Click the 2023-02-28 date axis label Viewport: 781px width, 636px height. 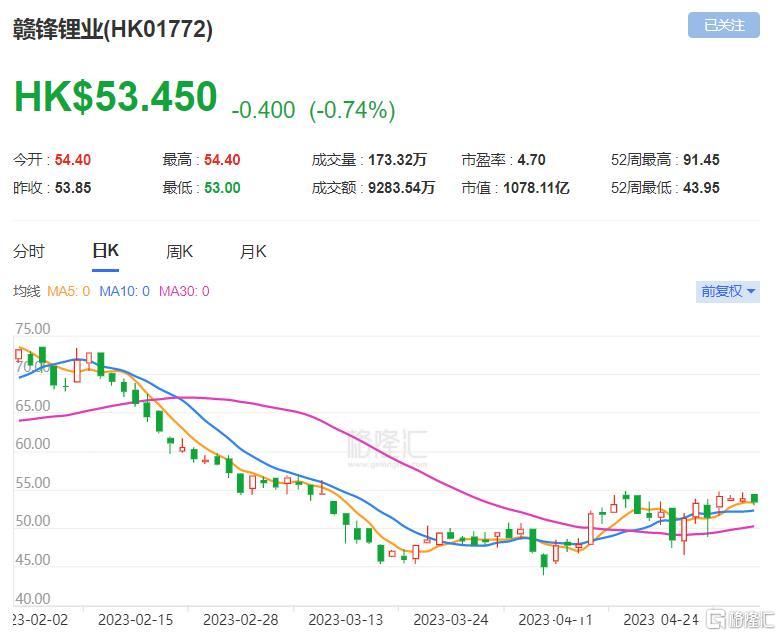(x=241, y=620)
